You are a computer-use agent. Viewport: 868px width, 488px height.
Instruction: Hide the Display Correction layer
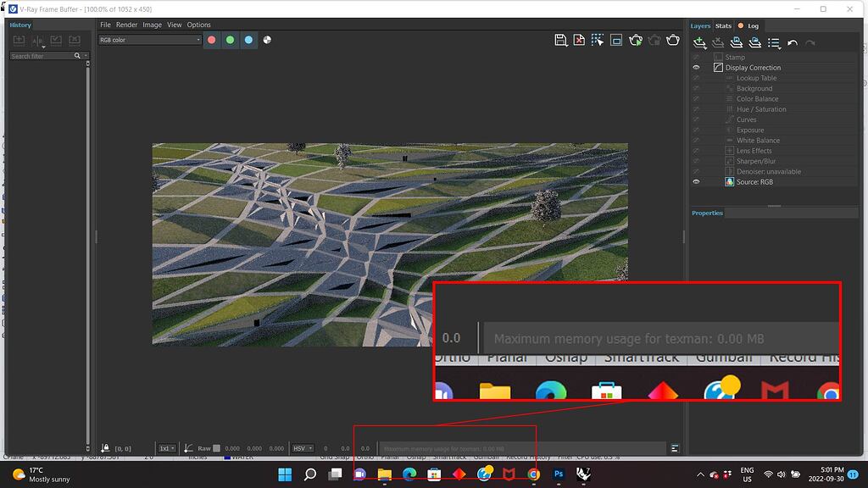click(x=696, y=67)
